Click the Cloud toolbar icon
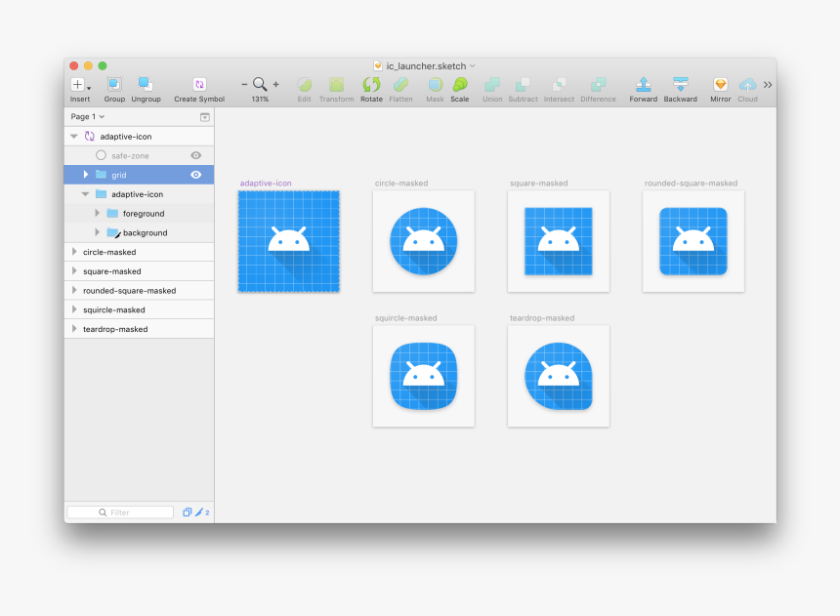Viewport: 840px width, 616px height. click(747, 85)
